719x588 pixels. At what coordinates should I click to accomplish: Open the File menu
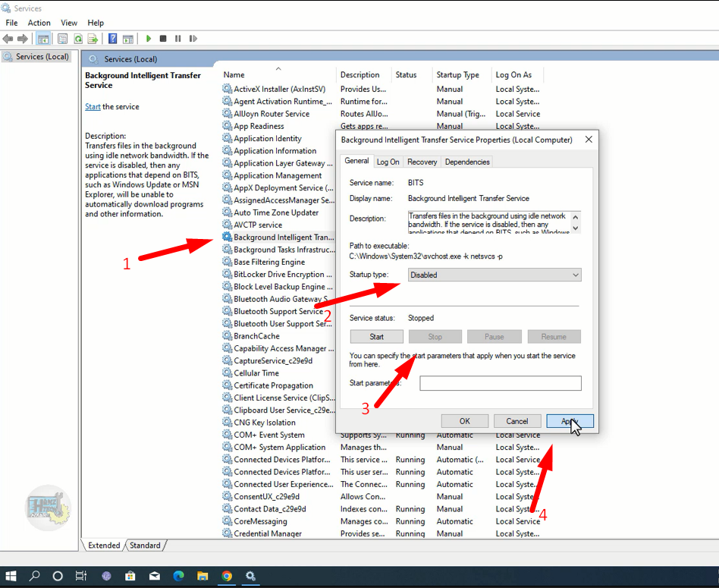11,23
